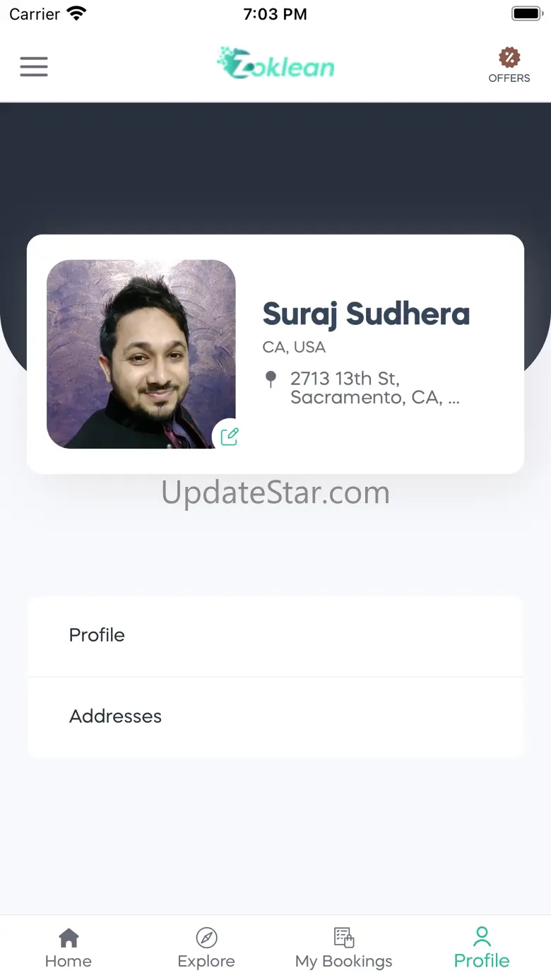This screenshot has width=551, height=980.
Task: Tap the Explore tab label
Action: [206, 962]
